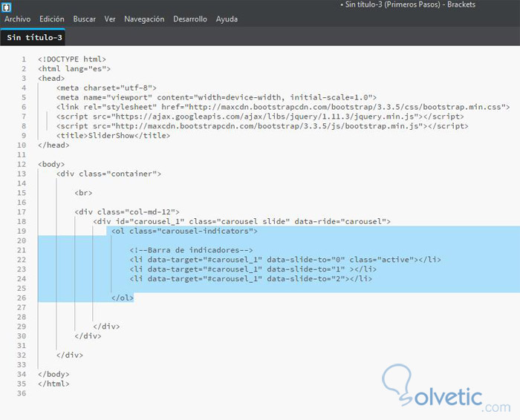Open the Desarrollo menu
The width and height of the screenshot is (520, 420).
pos(190,19)
